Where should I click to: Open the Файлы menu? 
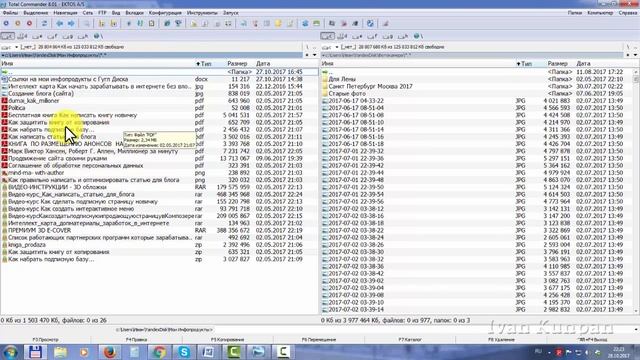coord(10,13)
